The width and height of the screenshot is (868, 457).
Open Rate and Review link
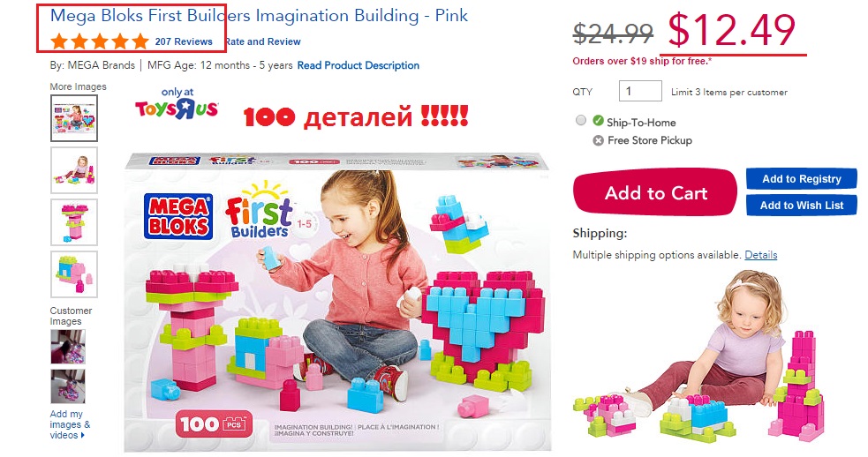tap(263, 41)
